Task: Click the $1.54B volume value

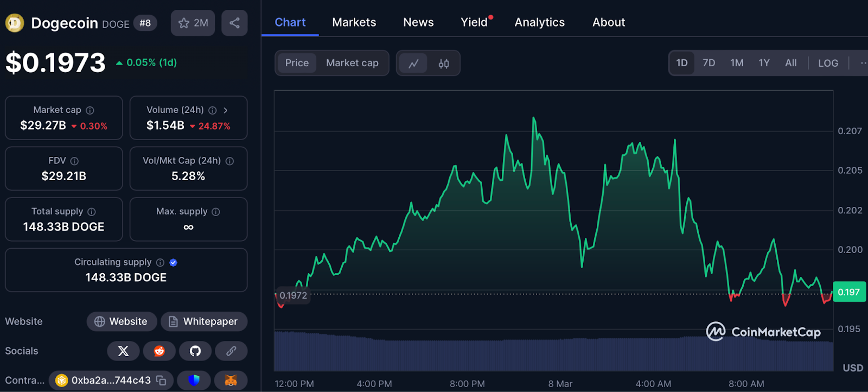Action: [x=165, y=125]
